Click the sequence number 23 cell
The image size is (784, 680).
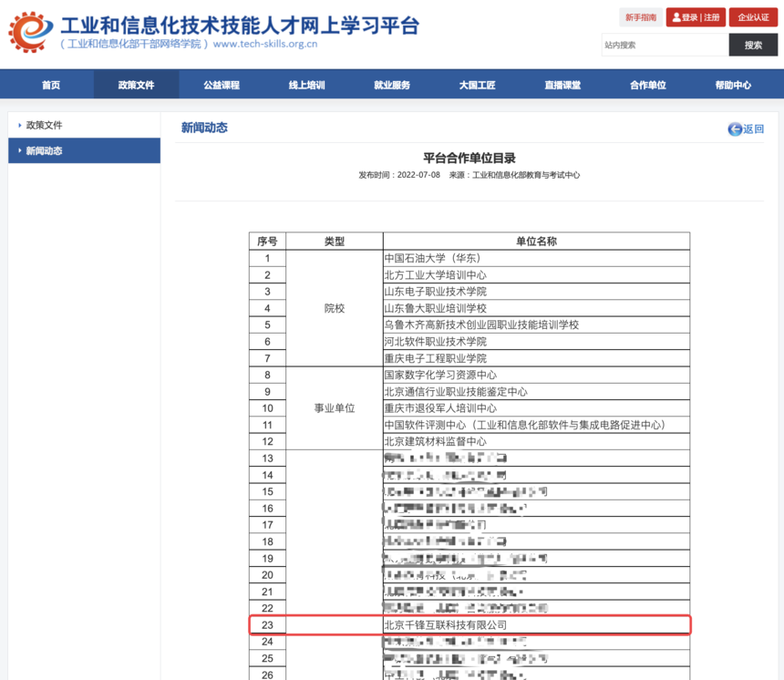pyautogui.click(x=267, y=625)
